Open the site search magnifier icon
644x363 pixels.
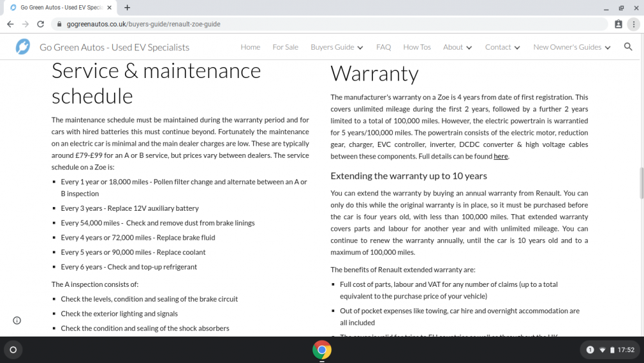click(x=628, y=47)
